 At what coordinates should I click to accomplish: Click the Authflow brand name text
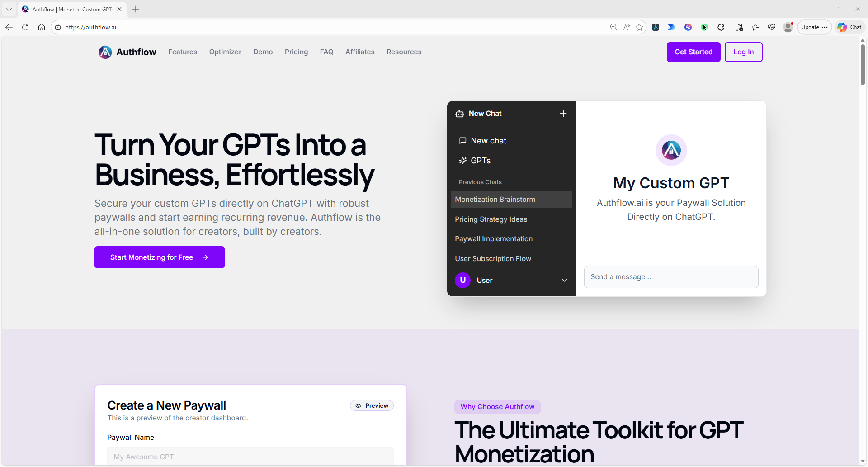136,52
